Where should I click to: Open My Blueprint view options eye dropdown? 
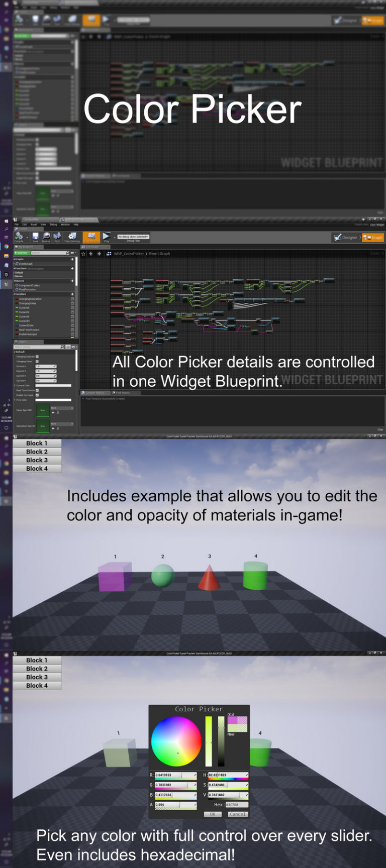coord(74,253)
